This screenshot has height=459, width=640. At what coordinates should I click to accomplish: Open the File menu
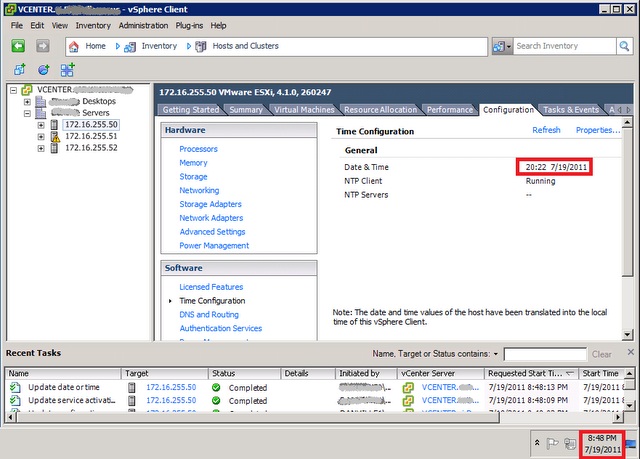coord(17,25)
